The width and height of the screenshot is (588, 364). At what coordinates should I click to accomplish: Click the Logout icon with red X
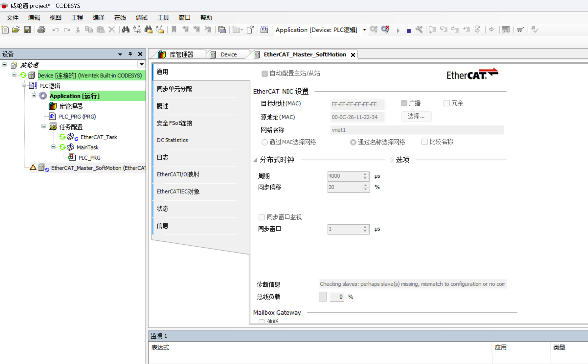coord(385,30)
